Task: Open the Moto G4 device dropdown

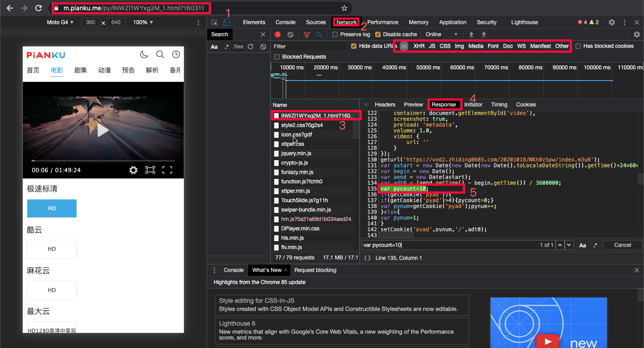Action: pyautogui.click(x=60, y=22)
